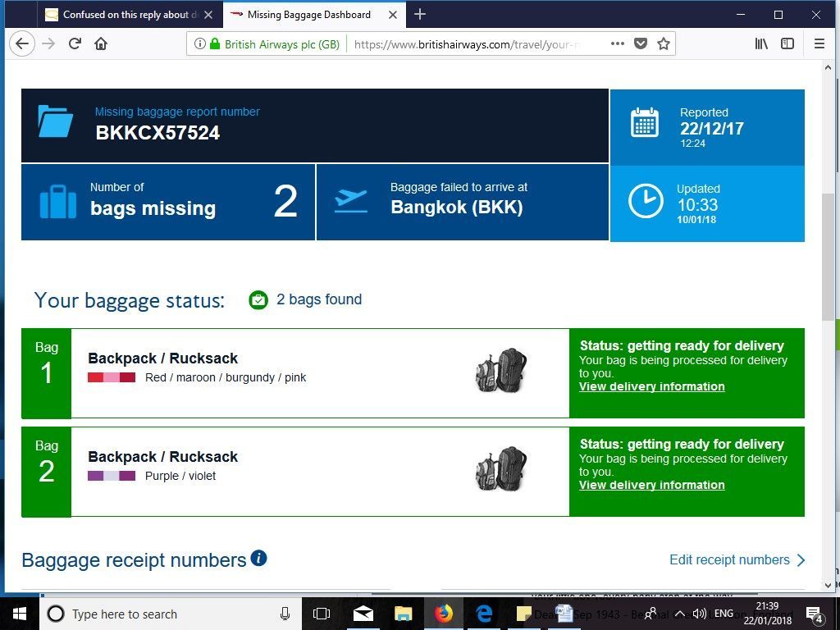
Task: Open the Firefox hamburger menu
Action: click(x=819, y=44)
